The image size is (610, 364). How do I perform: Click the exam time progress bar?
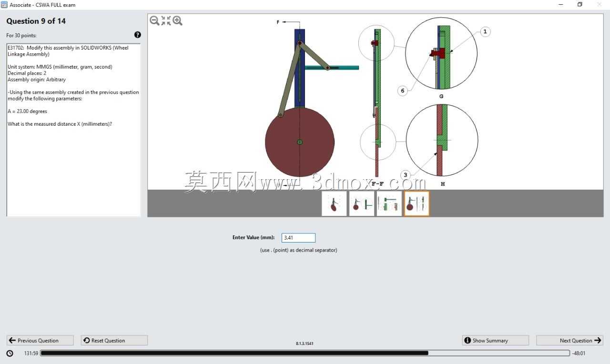coord(305,353)
